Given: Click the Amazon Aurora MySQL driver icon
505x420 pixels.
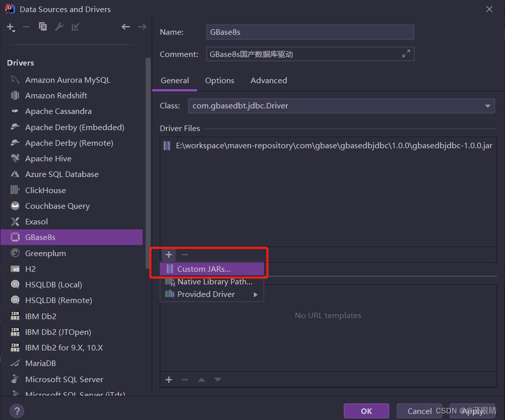Looking at the screenshot, I should [x=15, y=80].
